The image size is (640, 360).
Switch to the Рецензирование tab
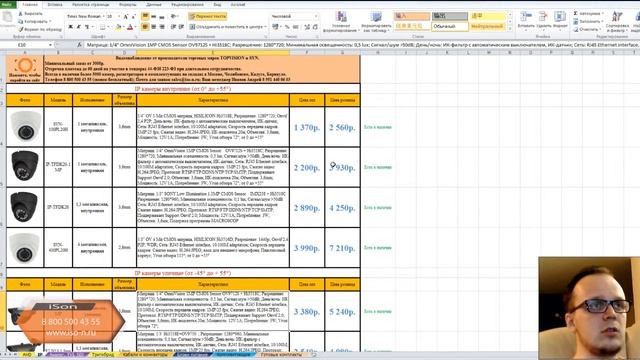[187, 4]
